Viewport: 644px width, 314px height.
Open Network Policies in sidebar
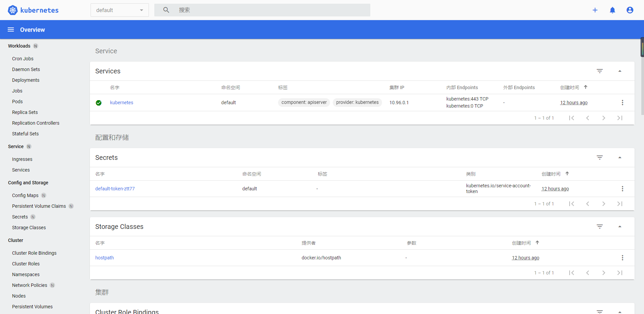[30, 285]
